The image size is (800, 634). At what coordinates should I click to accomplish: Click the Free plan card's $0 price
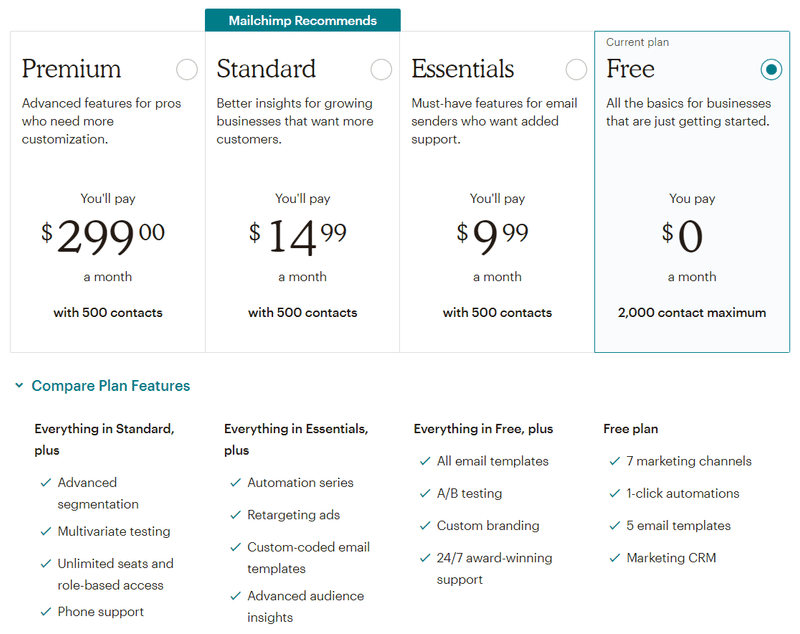683,237
